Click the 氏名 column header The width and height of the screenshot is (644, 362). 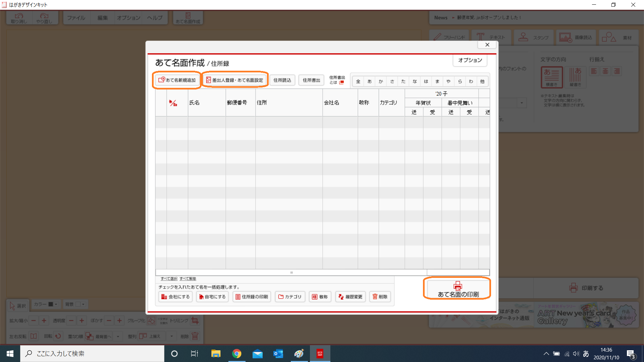207,103
